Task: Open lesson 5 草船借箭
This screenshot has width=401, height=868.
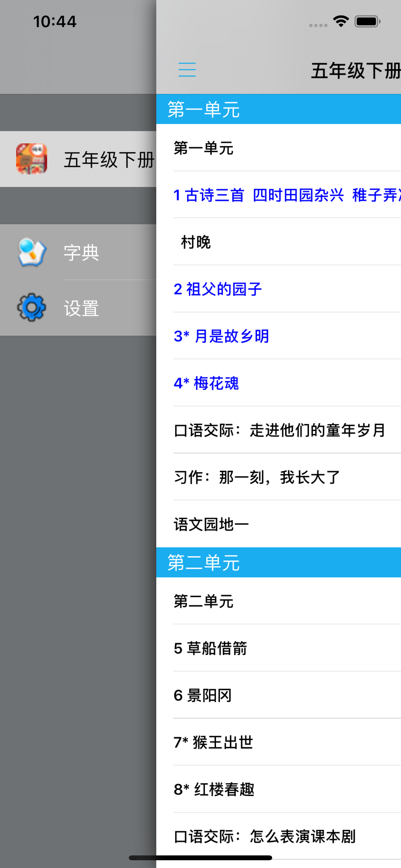Action: click(x=279, y=648)
